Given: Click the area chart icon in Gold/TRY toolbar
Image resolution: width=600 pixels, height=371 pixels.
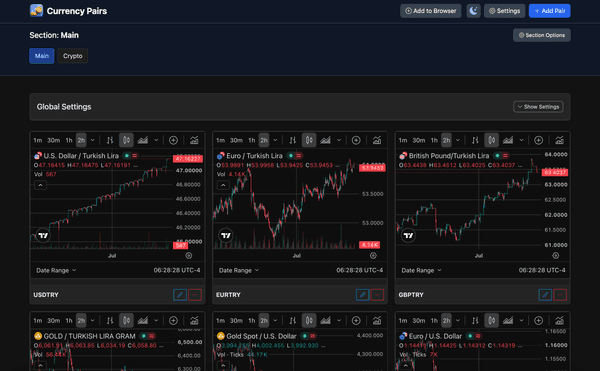Looking at the screenshot, I should coord(143,321).
